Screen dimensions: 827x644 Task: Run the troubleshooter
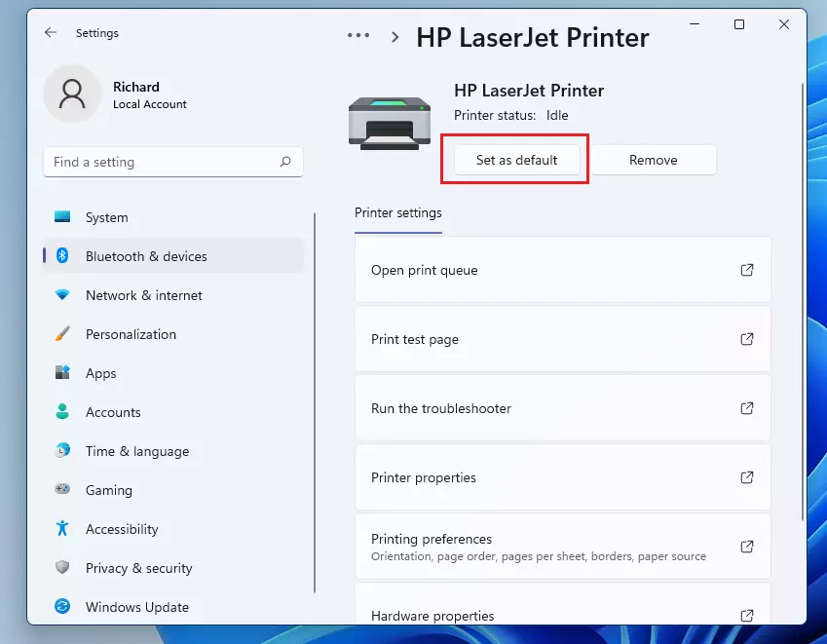tap(563, 408)
